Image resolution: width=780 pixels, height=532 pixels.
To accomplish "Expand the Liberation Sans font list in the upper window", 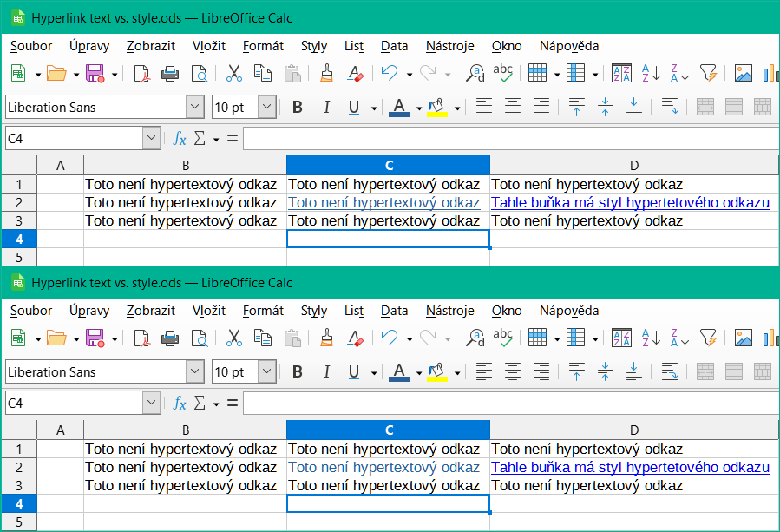I will tap(194, 108).
